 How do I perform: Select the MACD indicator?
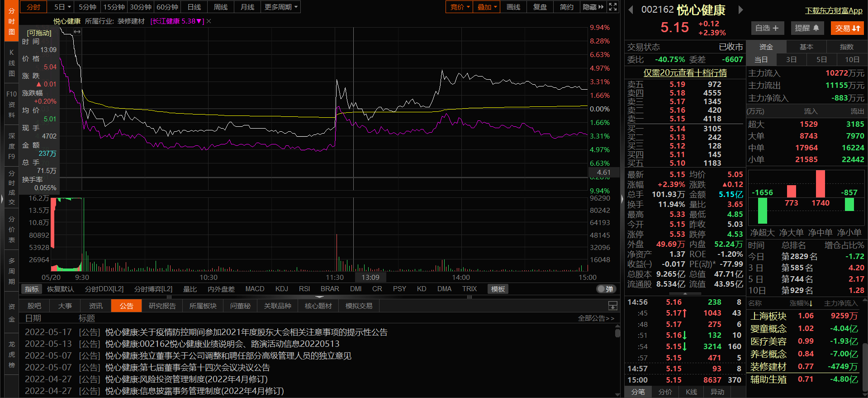point(255,289)
